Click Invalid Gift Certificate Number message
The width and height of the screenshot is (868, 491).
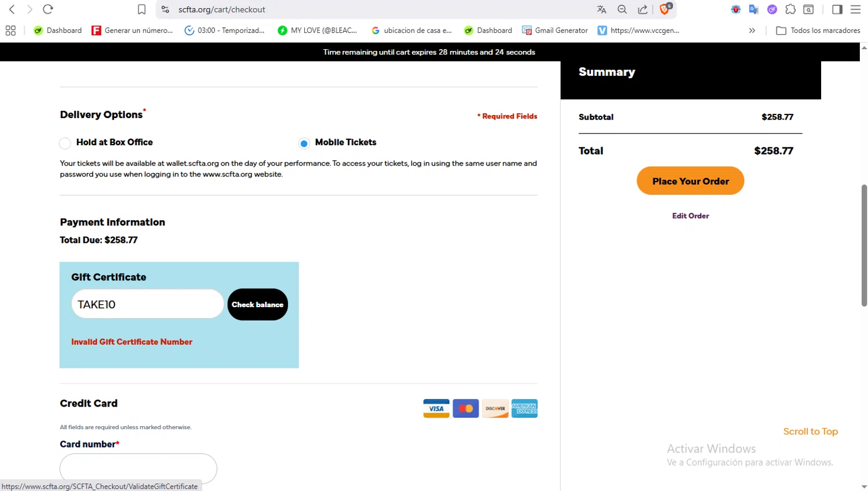click(x=132, y=342)
